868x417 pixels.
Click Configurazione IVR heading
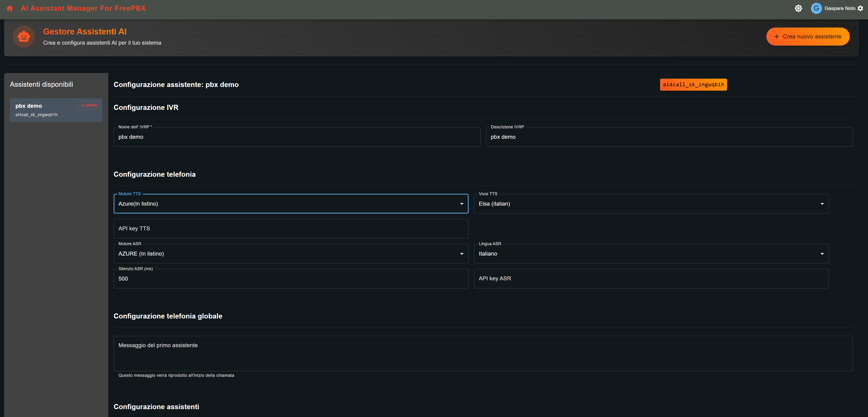[x=146, y=108]
